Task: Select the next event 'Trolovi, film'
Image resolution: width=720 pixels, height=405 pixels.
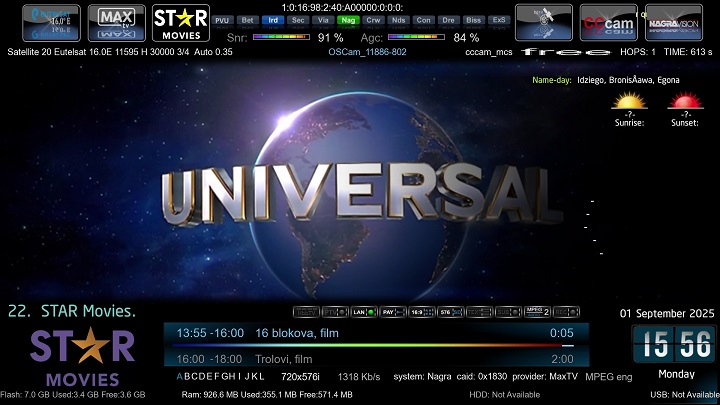Action: 283,359
